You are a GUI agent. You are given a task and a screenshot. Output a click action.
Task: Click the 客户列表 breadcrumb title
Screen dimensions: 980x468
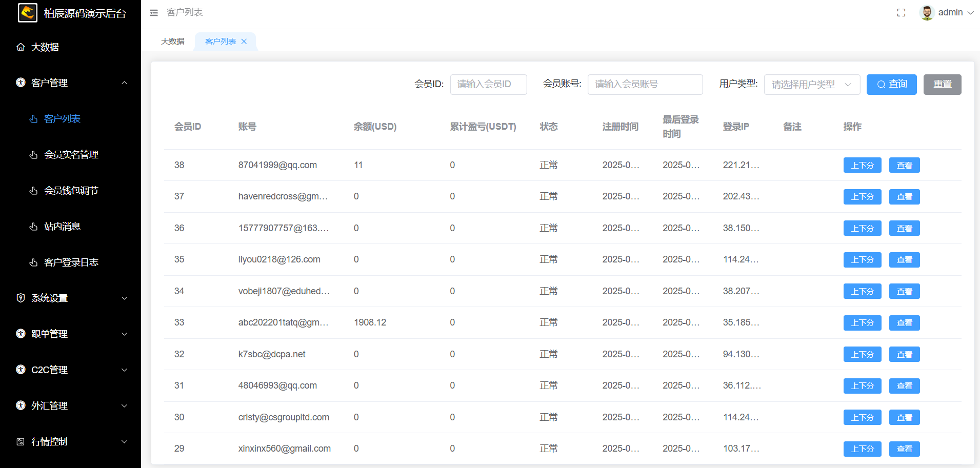pos(185,12)
